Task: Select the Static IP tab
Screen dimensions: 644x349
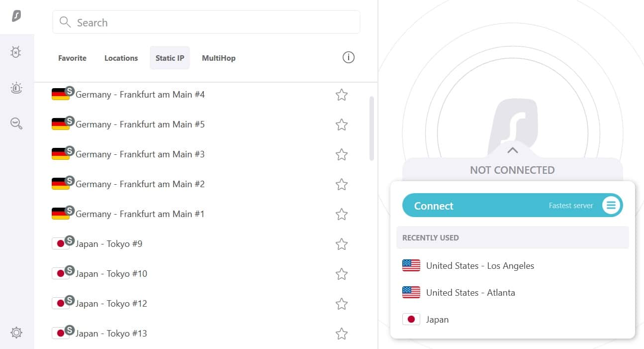Action: (x=170, y=58)
